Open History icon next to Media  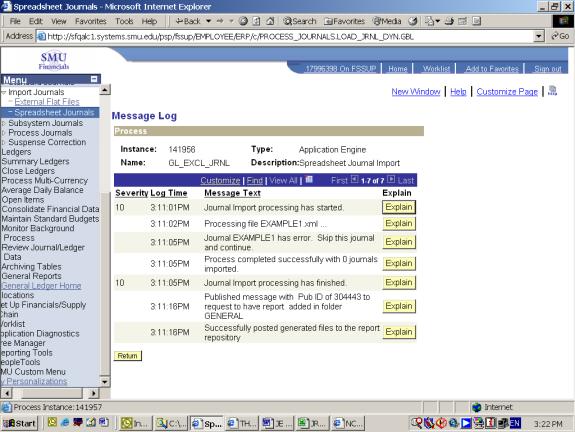(x=413, y=21)
